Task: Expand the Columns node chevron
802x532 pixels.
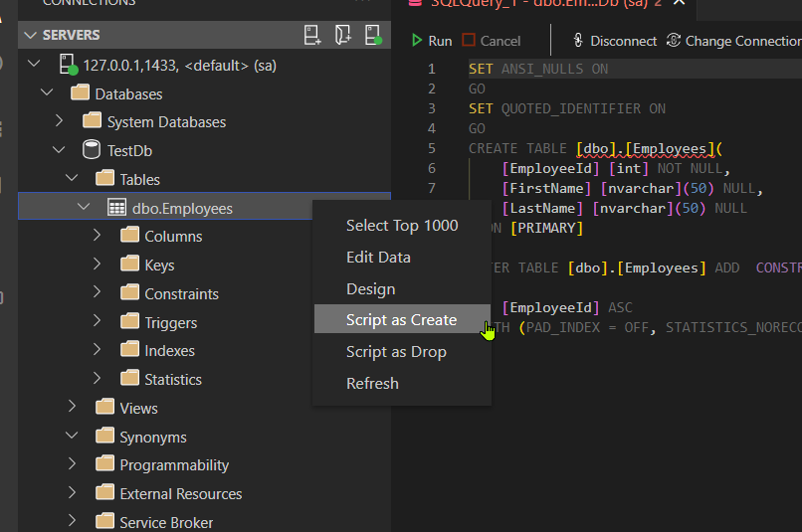Action: coord(97,235)
